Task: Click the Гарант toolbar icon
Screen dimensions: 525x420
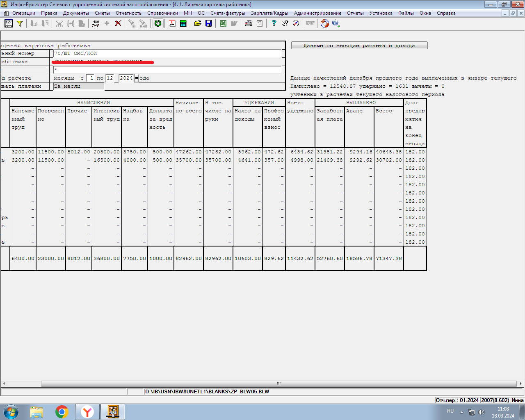Action: coord(310,23)
